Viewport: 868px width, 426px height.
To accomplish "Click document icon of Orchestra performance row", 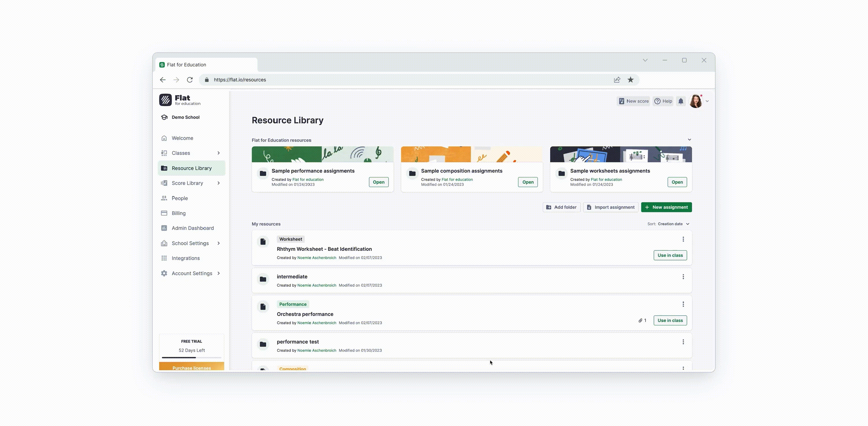I will [x=263, y=307].
